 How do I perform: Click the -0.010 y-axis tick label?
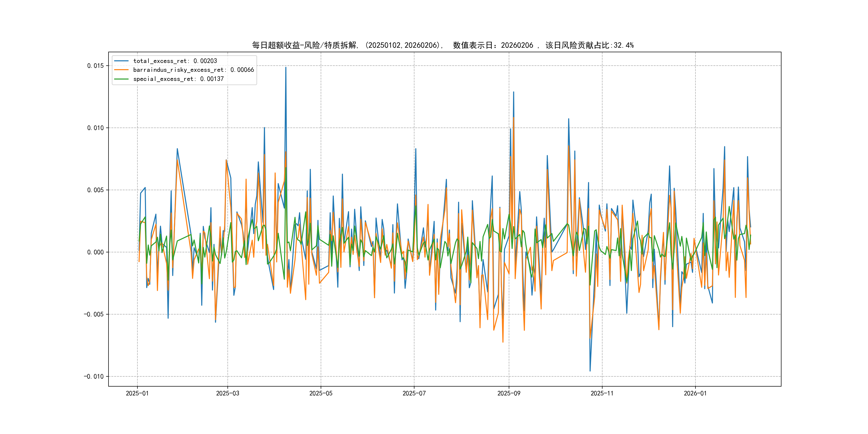pos(94,376)
